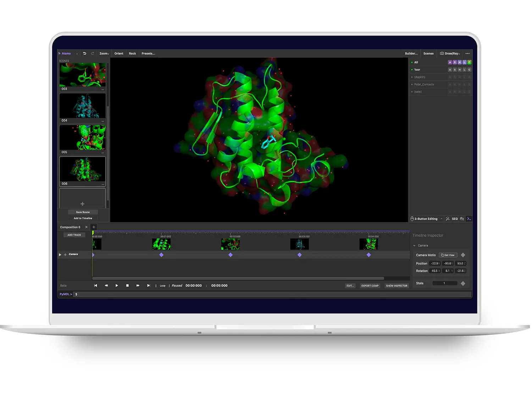Open the Presets... menu
The height and width of the screenshot is (394, 532).
tap(148, 54)
